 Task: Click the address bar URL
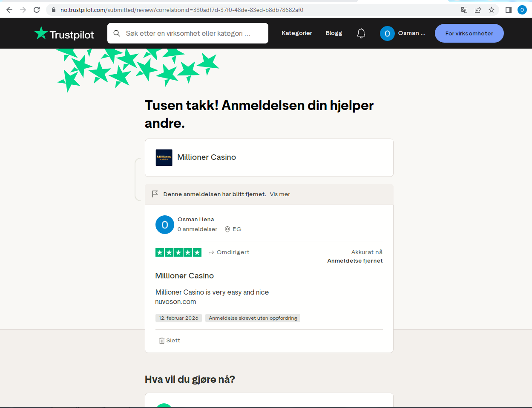(182, 10)
